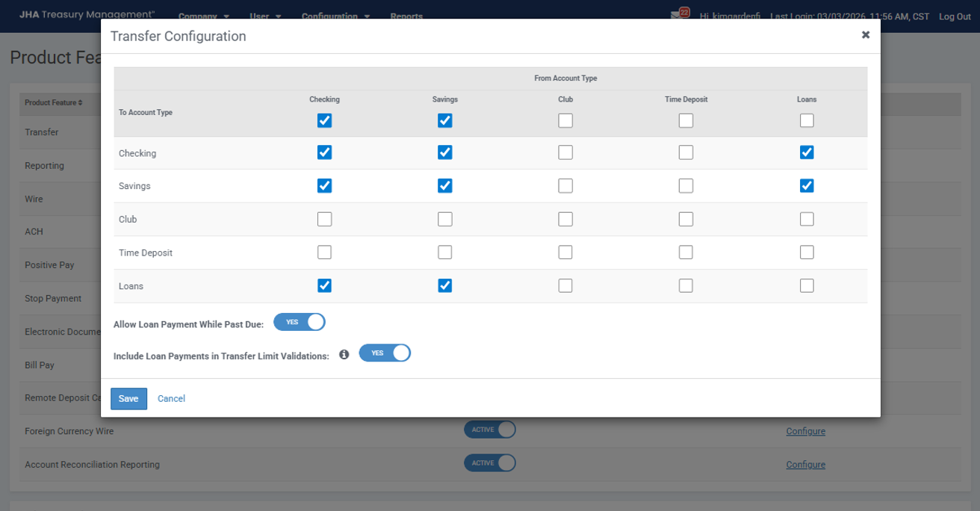Toggle Allow Loan Payment While Past Due
The width and height of the screenshot is (980, 511).
click(x=300, y=322)
